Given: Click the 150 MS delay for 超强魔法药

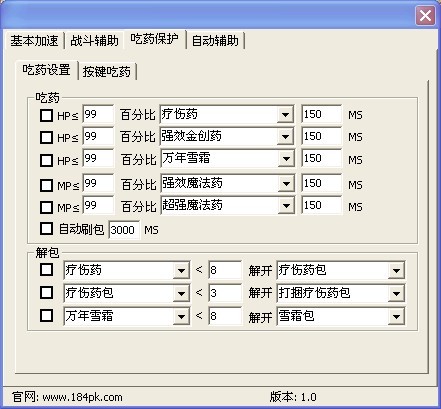Looking at the screenshot, I should (x=321, y=205).
